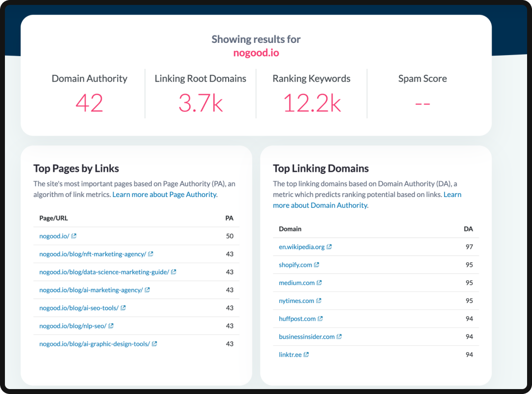Sort pages by the PA column header
Viewport: 532px width, 394px height.
coord(230,218)
